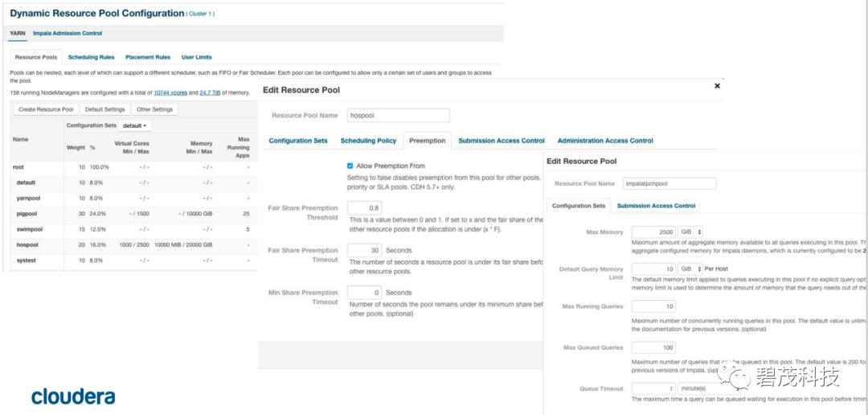Select the Preemption tab
868x415 pixels.
428,141
